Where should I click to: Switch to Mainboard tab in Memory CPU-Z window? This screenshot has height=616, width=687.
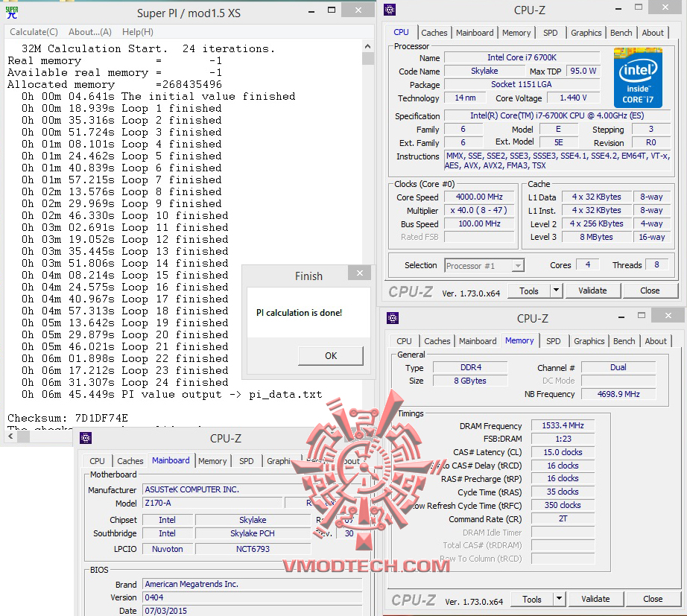[478, 341]
